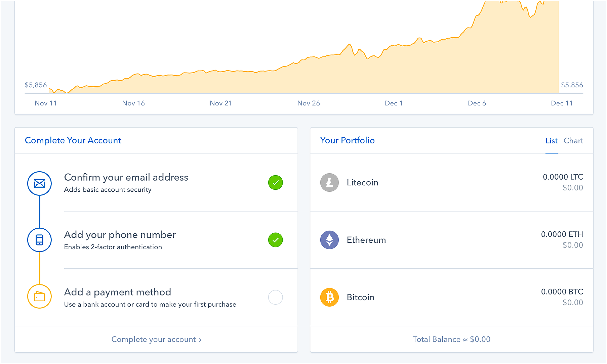Click the Dec 11 chart axis label

[562, 103]
